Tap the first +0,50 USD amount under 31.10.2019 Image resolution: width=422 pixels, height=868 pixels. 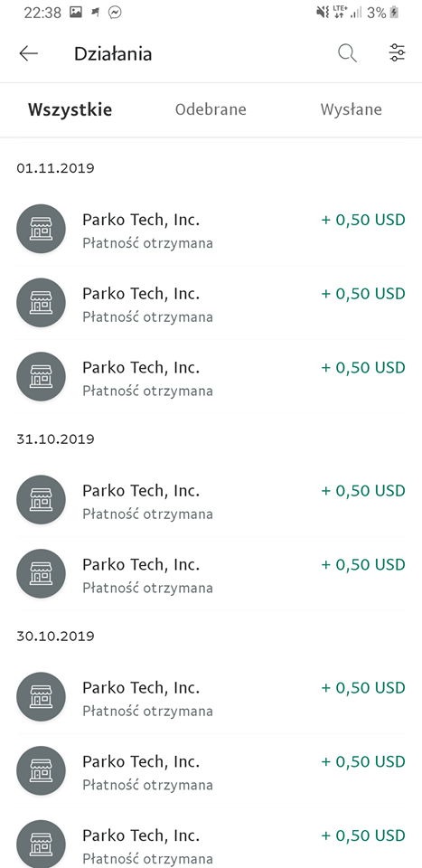click(x=363, y=491)
